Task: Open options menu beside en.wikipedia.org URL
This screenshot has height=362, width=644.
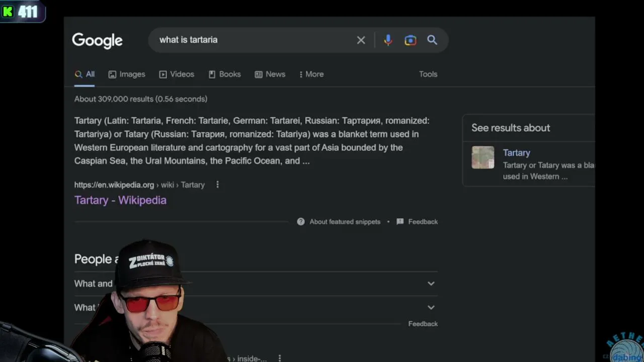Action: tap(217, 185)
